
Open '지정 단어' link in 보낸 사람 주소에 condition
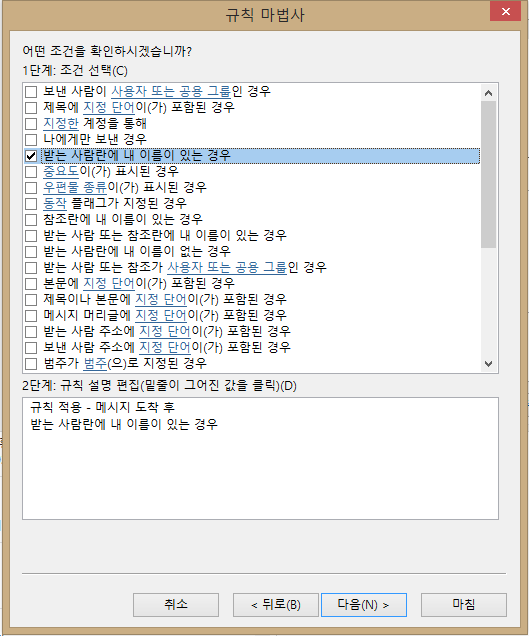(x=165, y=347)
